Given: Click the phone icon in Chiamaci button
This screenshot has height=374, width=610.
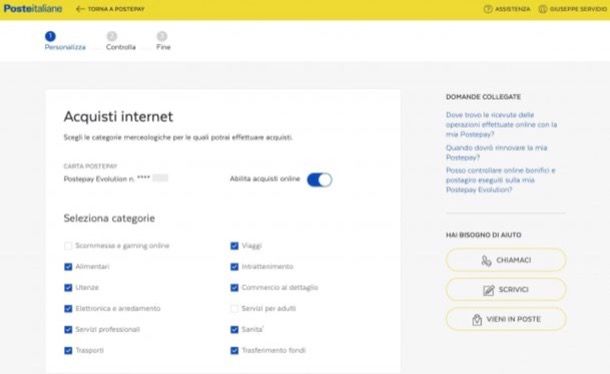Looking at the screenshot, I should 486,260.
